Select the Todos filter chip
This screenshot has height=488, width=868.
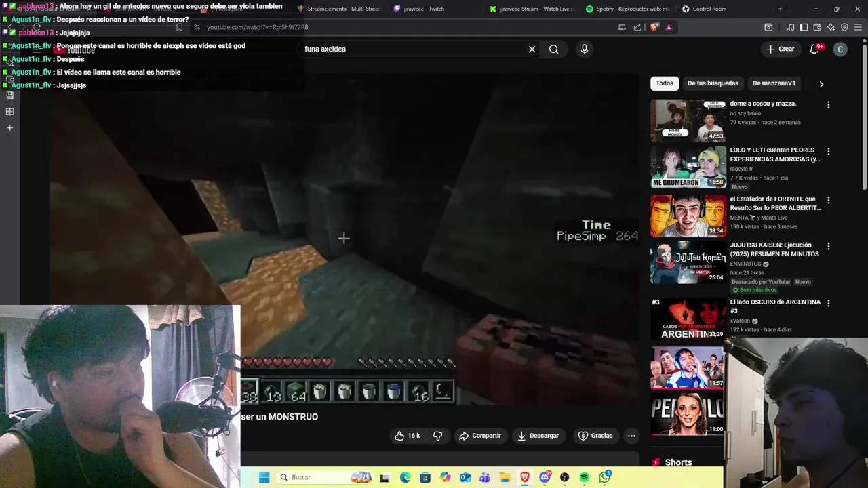click(665, 83)
